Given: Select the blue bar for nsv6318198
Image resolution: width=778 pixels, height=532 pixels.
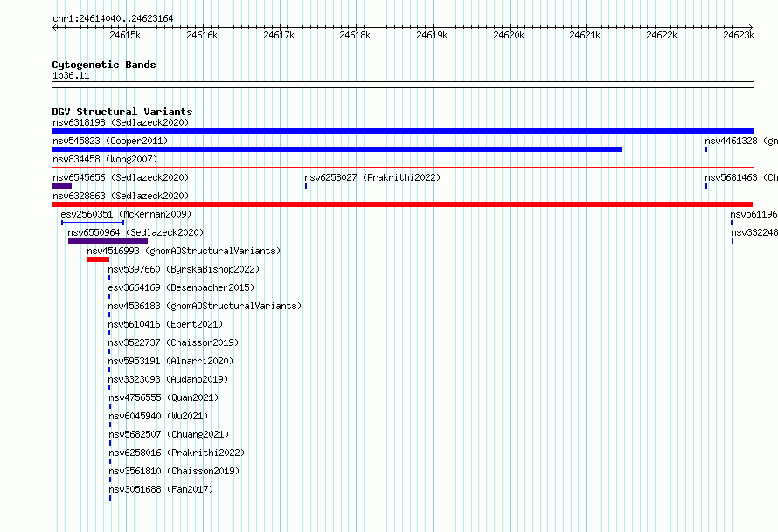Looking at the screenshot, I should [402, 131].
